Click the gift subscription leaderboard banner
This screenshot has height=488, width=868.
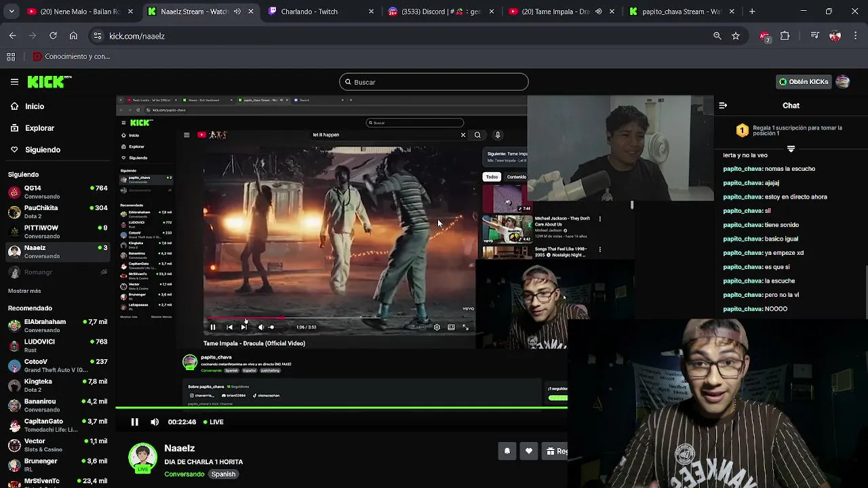(791, 131)
